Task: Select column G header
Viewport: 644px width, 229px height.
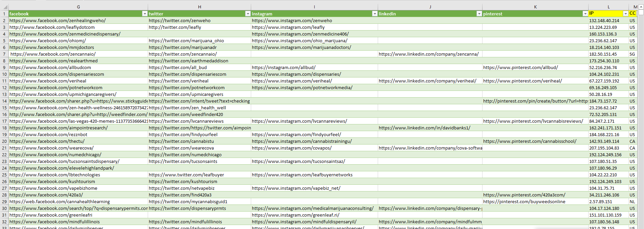Action: [78, 7]
